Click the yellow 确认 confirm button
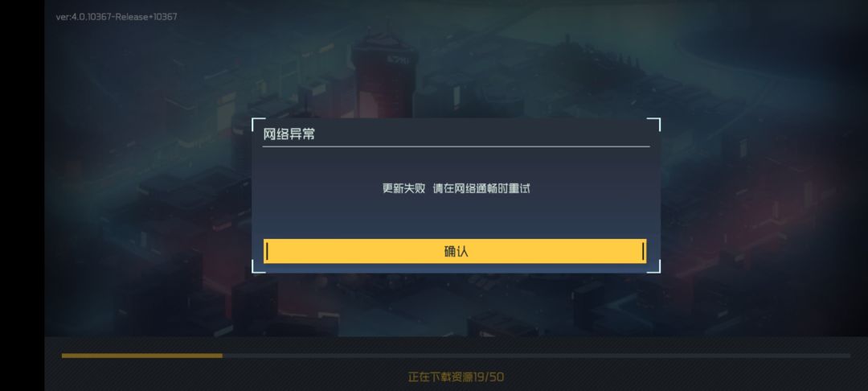The image size is (868, 391). tap(455, 252)
